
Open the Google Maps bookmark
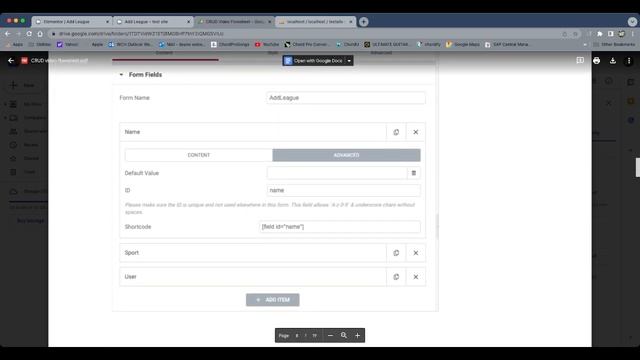462,44
